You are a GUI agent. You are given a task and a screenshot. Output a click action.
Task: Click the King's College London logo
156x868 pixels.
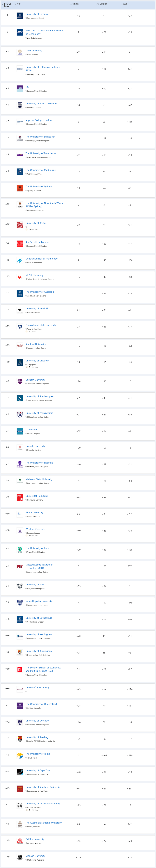20,244
